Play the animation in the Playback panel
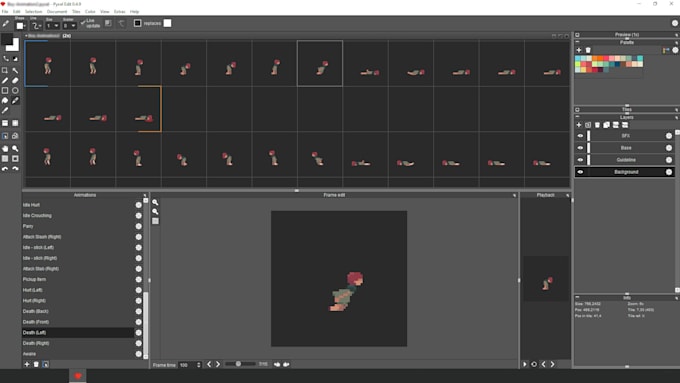 [525, 364]
